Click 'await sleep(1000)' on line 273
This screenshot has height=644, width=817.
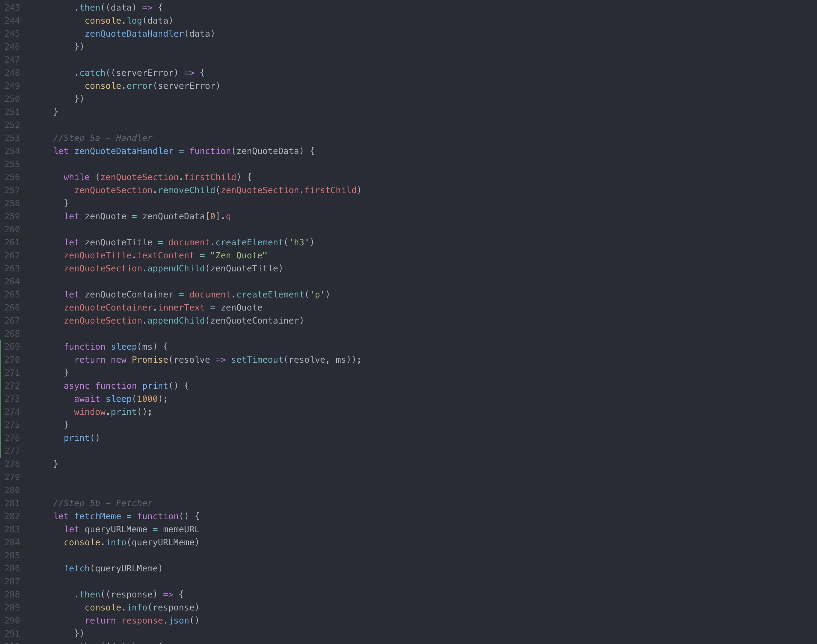tap(118, 399)
